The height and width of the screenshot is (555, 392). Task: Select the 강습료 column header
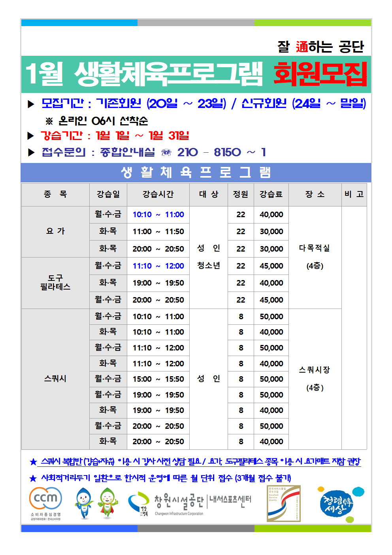point(271,194)
